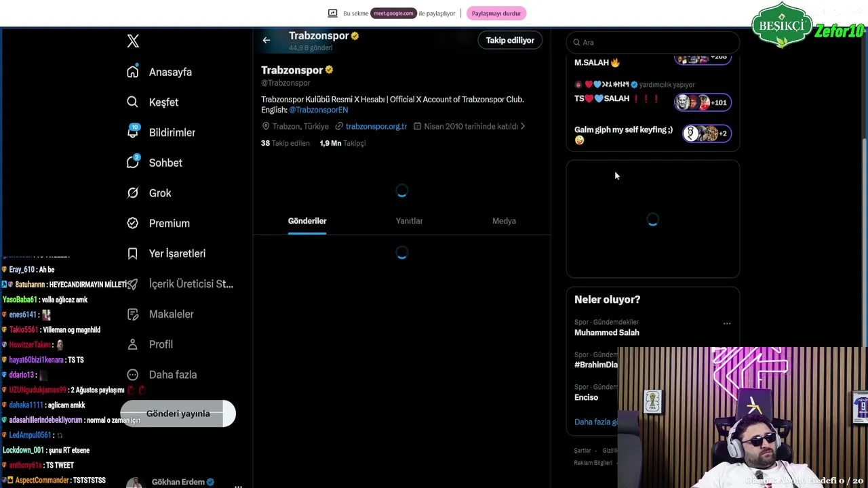Click the Takip ediliyor button
This screenshot has width=868, height=488.
pyautogui.click(x=510, y=41)
